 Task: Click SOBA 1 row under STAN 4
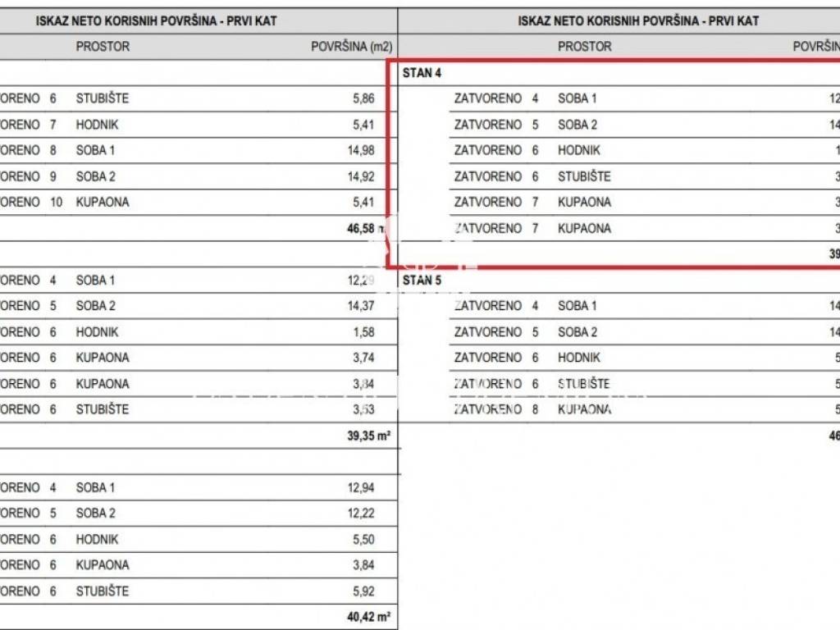(577, 98)
